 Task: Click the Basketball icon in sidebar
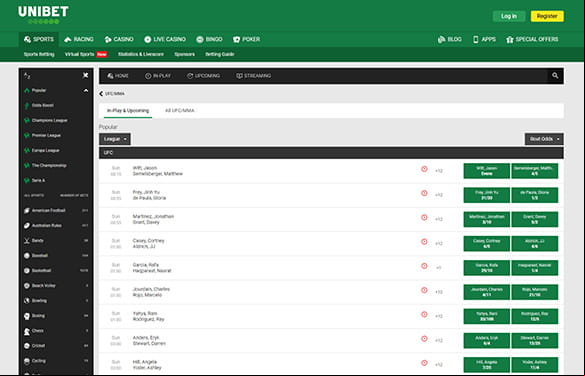27,270
